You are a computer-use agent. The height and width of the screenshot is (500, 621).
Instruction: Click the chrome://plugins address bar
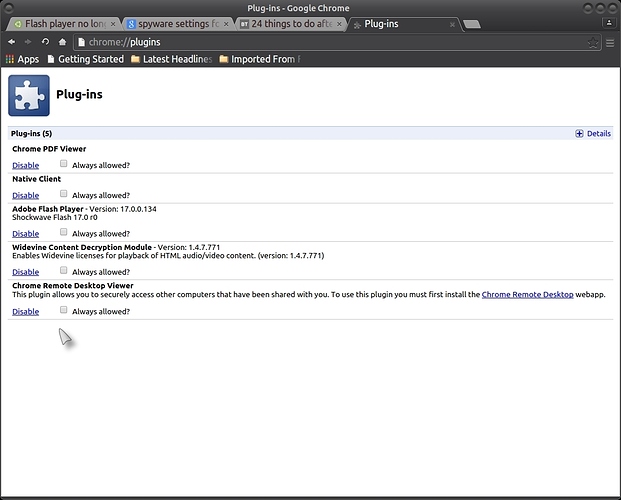pyautogui.click(x=337, y=42)
